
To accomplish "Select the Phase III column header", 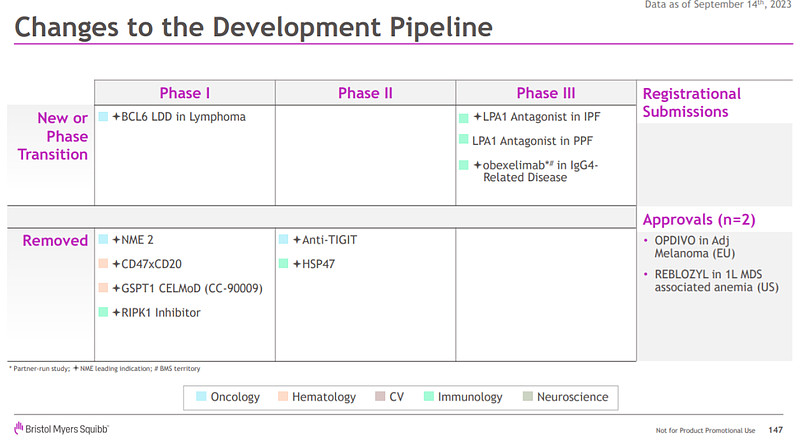I will (x=545, y=93).
